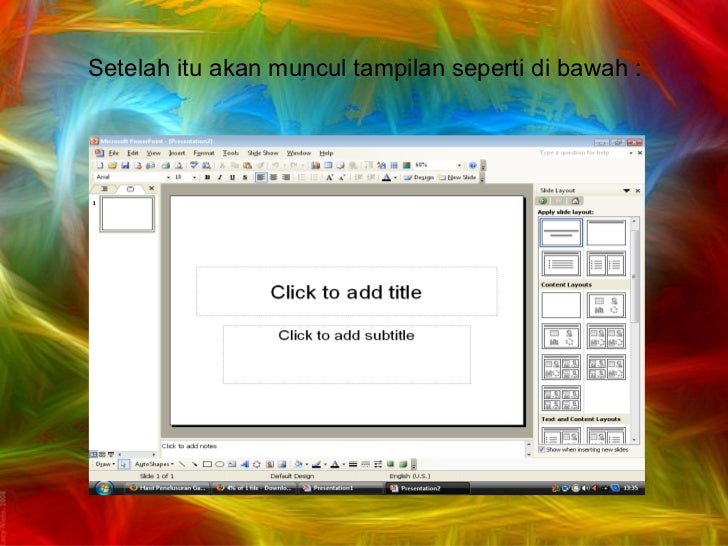Image resolution: width=728 pixels, height=546 pixels.
Task: Switch to the Slides tab
Action: pos(130,188)
